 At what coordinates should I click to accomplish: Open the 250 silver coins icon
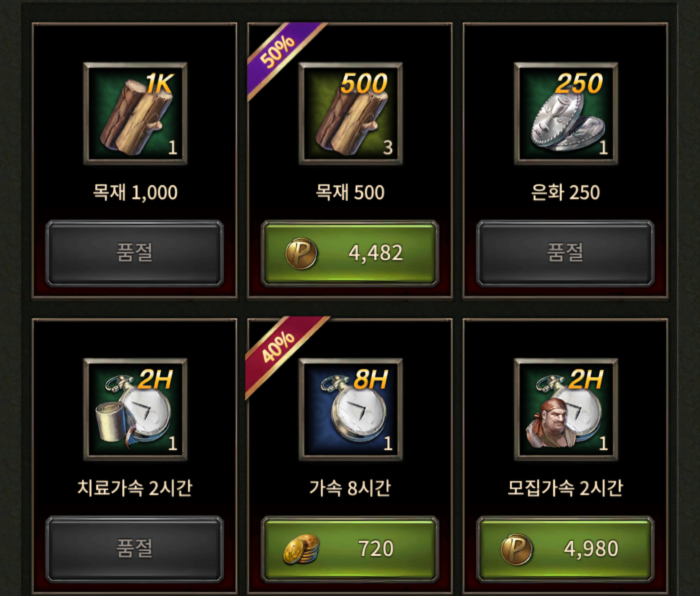tap(566, 114)
